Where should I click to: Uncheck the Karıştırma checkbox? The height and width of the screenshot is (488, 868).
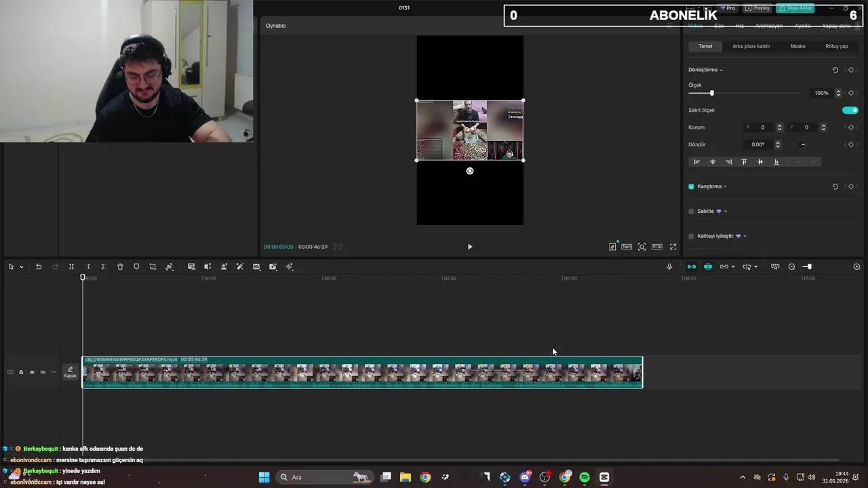tap(691, 186)
